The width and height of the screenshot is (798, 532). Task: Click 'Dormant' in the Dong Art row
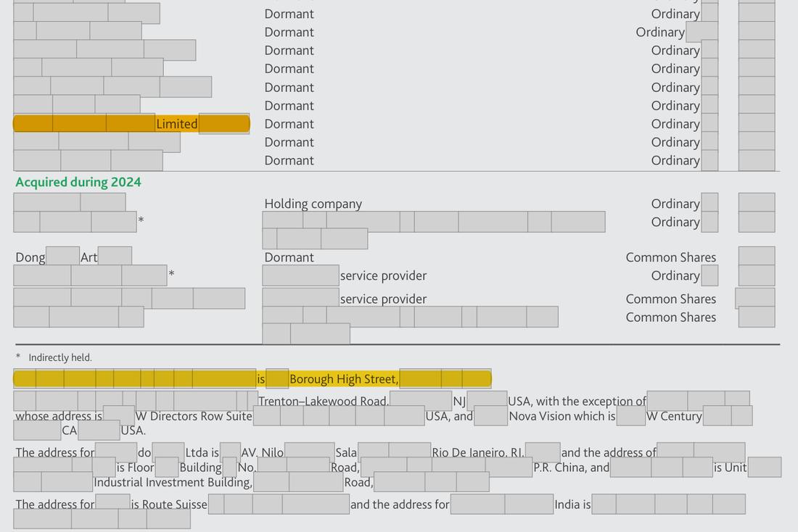point(289,257)
